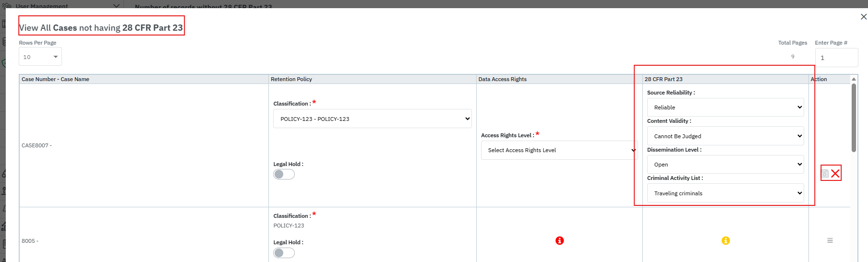Click the scroll-up arrow of the table

tap(854, 79)
